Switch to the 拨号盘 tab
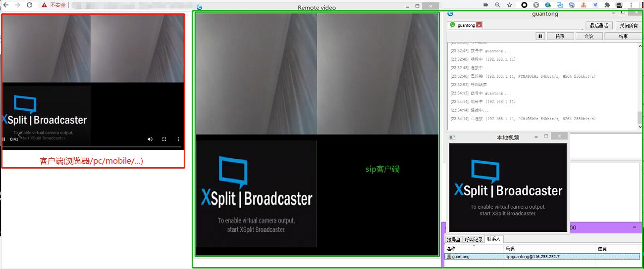644x269 pixels. (x=454, y=239)
